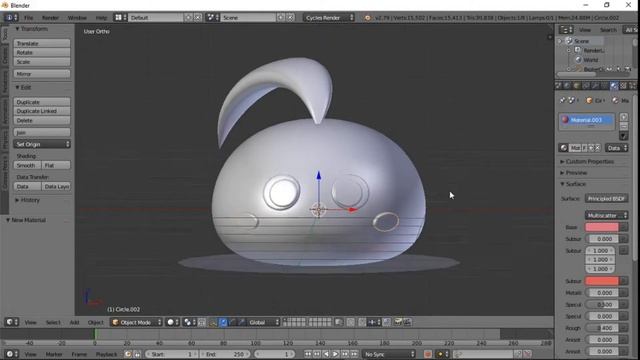Click the Delete button in Edit panel
Image resolution: width=640 pixels, height=360 pixels.
42,120
